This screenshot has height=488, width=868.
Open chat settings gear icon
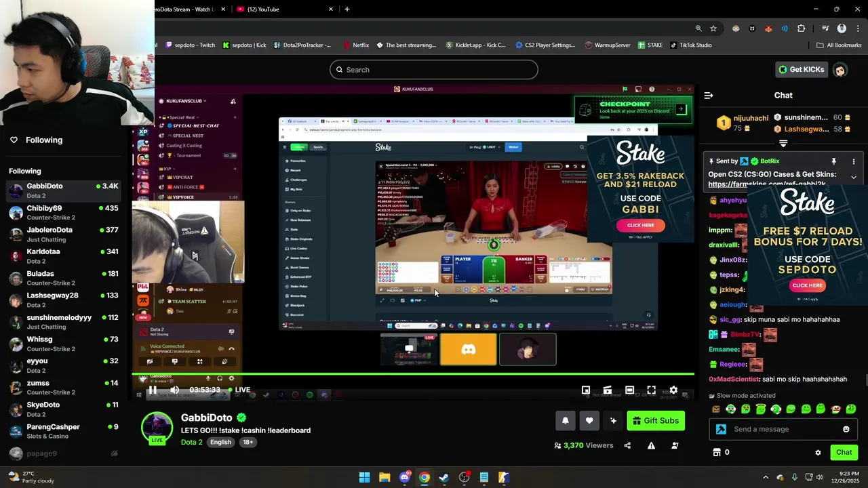(x=818, y=452)
